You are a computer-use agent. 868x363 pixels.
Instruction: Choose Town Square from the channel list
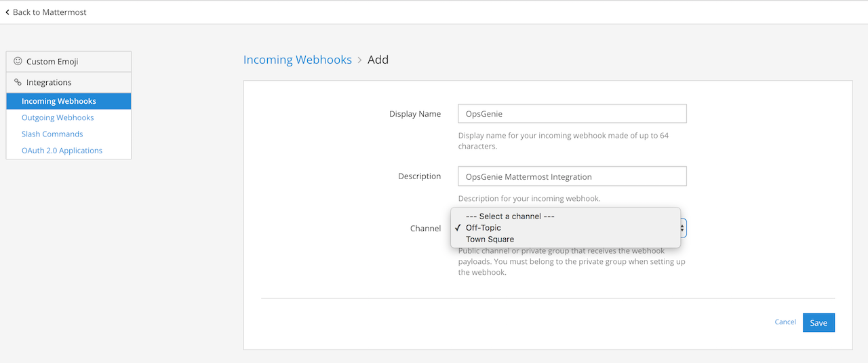(566, 240)
